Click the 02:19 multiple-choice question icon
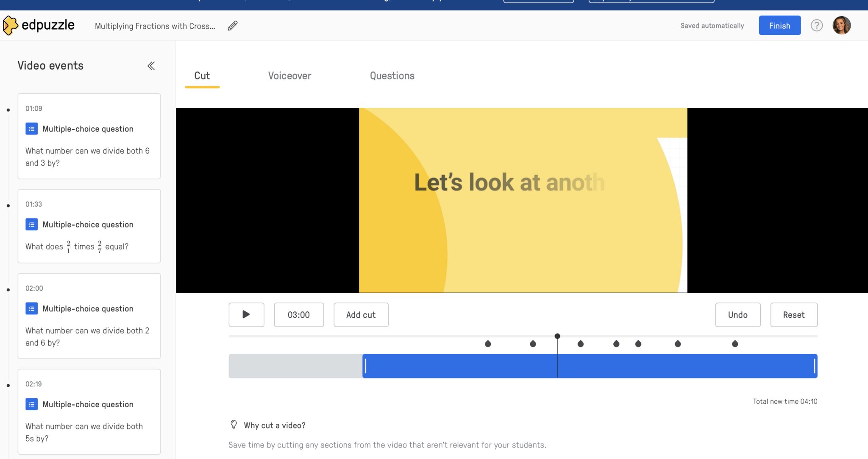This screenshot has width=868, height=459. [32, 404]
